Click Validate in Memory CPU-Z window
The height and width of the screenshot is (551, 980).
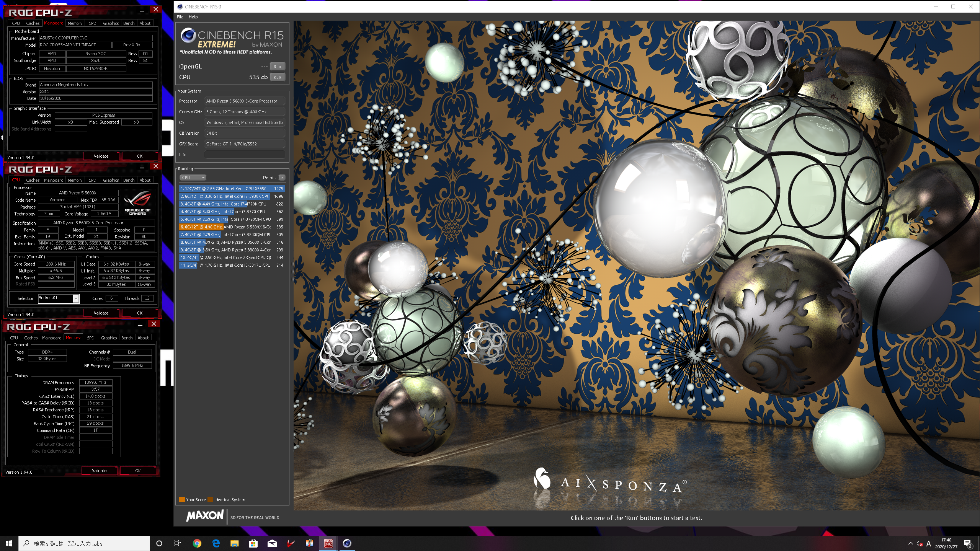pyautogui.click(x=99, y=471)
